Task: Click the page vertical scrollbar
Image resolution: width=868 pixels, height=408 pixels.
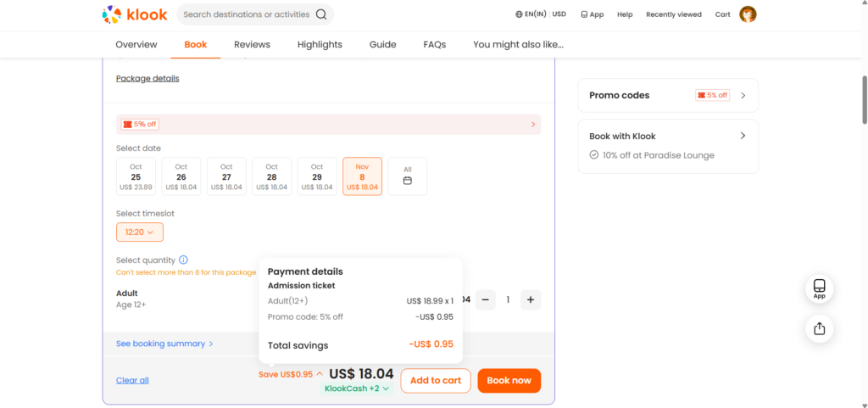Action: click(x=865, y=99)
